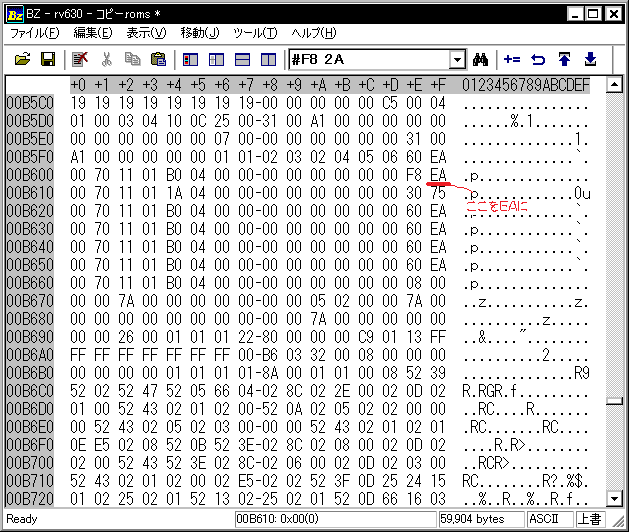Viewport: 629px width, 532px height.
Task: Click the search field containing '#F8 2A'
Action: click(369, 60)
